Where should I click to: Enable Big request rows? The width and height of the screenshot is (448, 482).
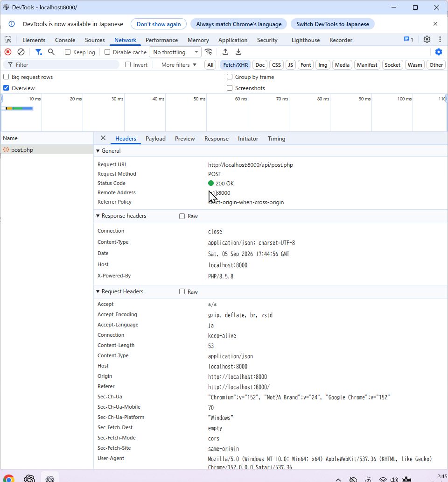pos(6,77)
